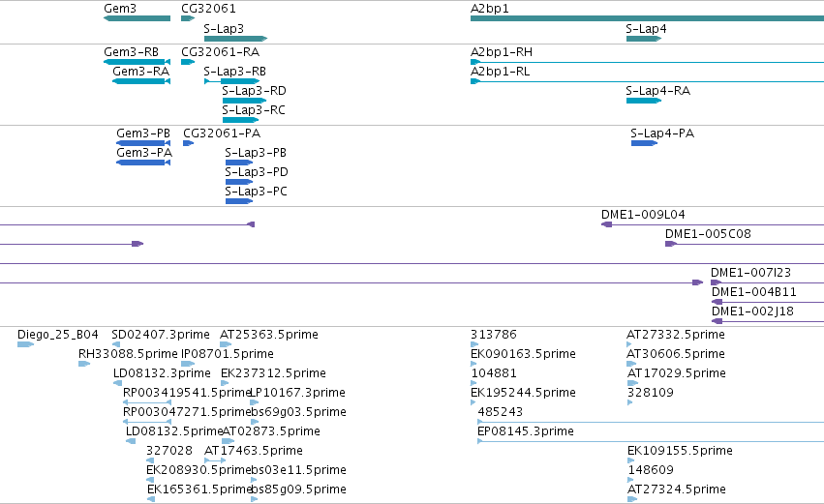Select the DME1-004B11 clone label
The height and width of the screenshot is (504, 824).
753,292
